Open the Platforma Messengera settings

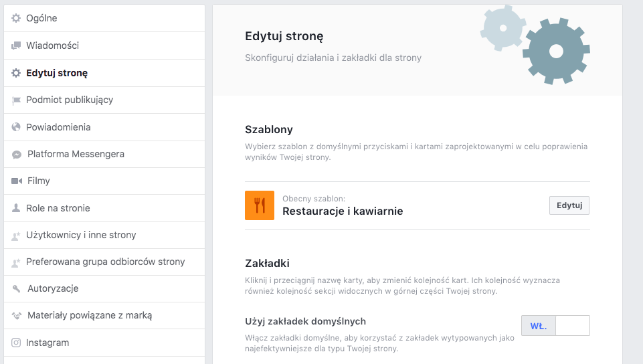[x=76, y=154]
